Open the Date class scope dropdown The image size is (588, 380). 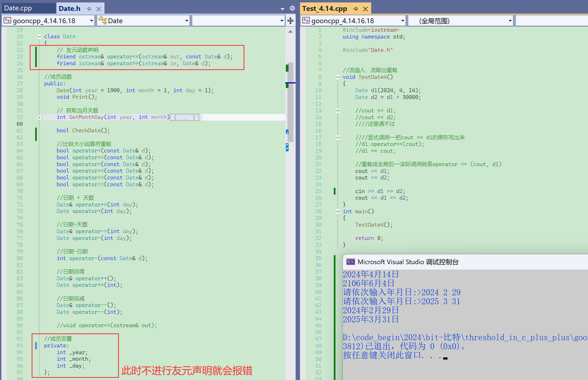143,21
